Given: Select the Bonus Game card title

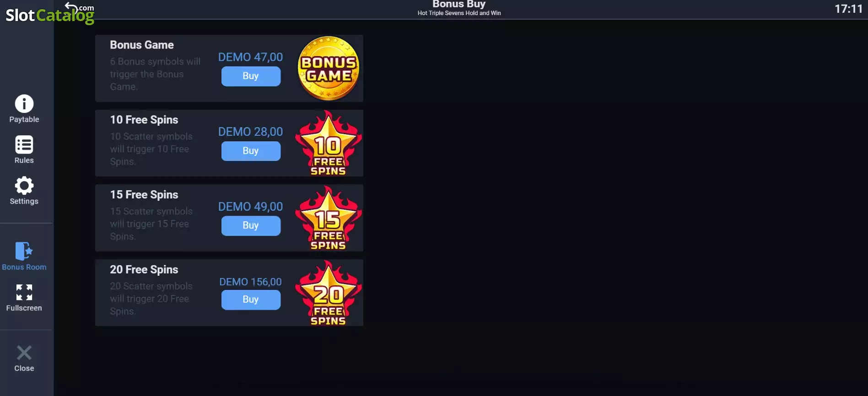Looking at the screenshot, I should [142, 45].
